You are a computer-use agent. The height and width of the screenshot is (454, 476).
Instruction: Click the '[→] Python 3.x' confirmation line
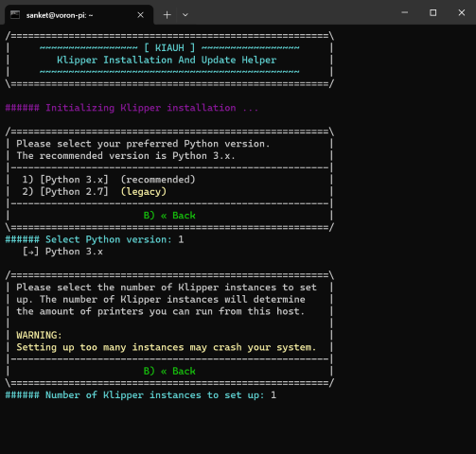click(x=62, y=252)
